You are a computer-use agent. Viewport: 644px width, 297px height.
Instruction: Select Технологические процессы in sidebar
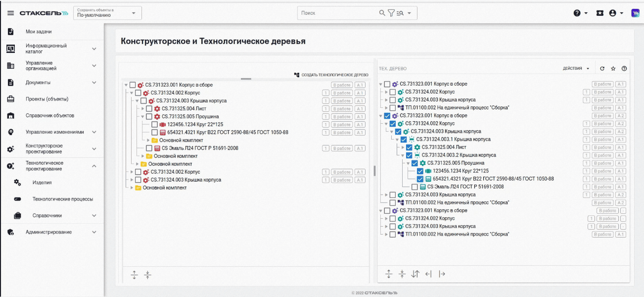click(x=62, y=199)
